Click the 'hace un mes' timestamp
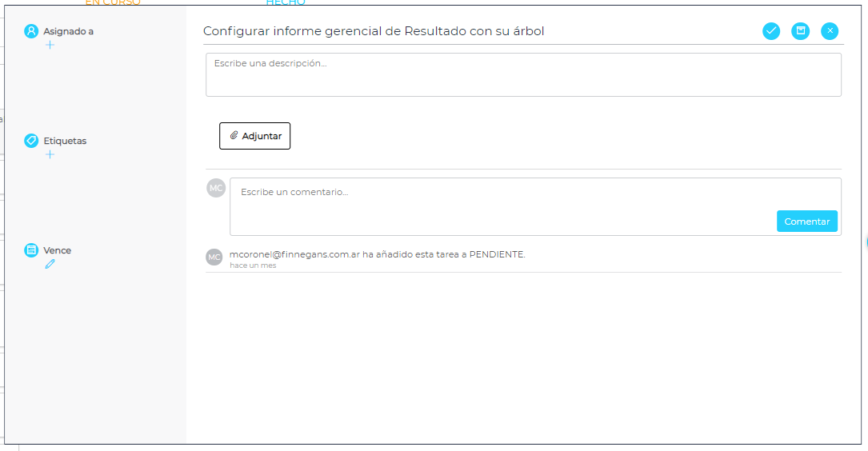 click(253, 265)
